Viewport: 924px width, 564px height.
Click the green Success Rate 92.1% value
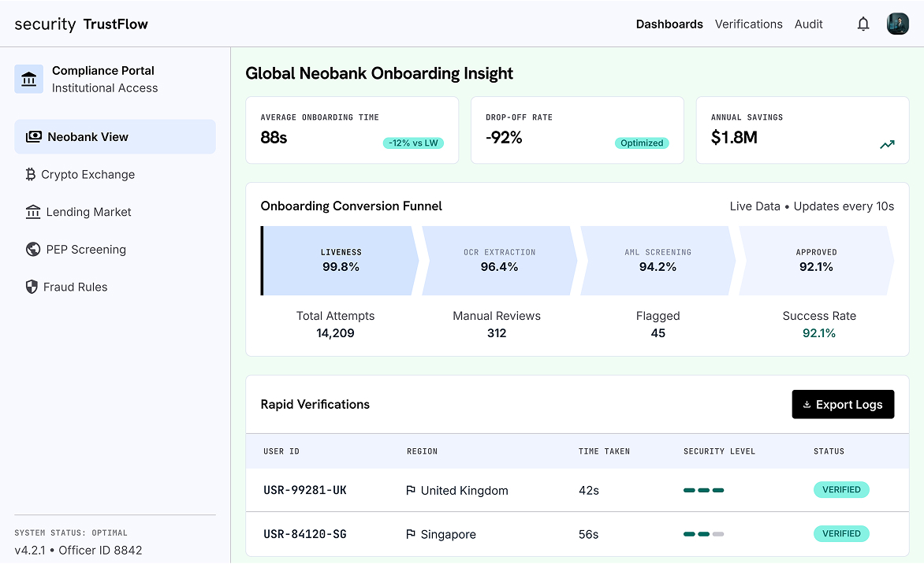[819, 333]
